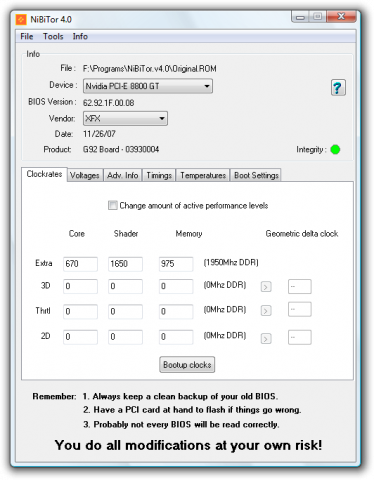Image resolution: width=374 pixels, height=480 pixels.
Task: Click the file path F:\Programs\NiBiTor.v4.0\Original.ROM
Action: [150, 69]
